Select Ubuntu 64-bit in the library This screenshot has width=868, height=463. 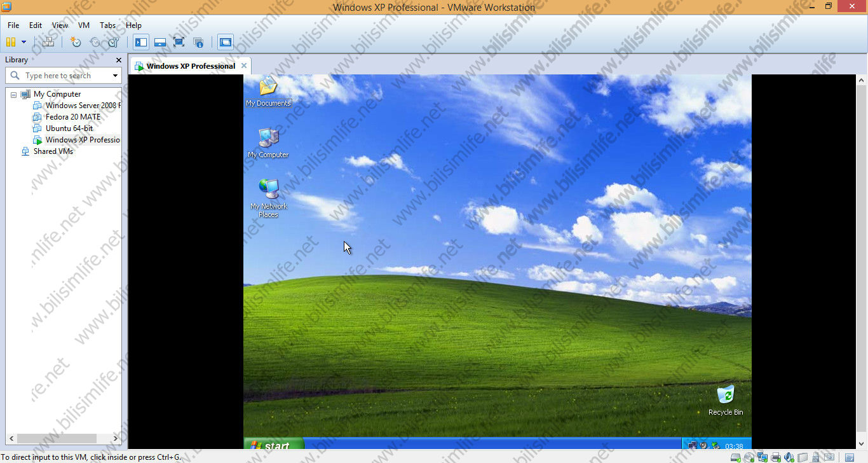(69, 128)
